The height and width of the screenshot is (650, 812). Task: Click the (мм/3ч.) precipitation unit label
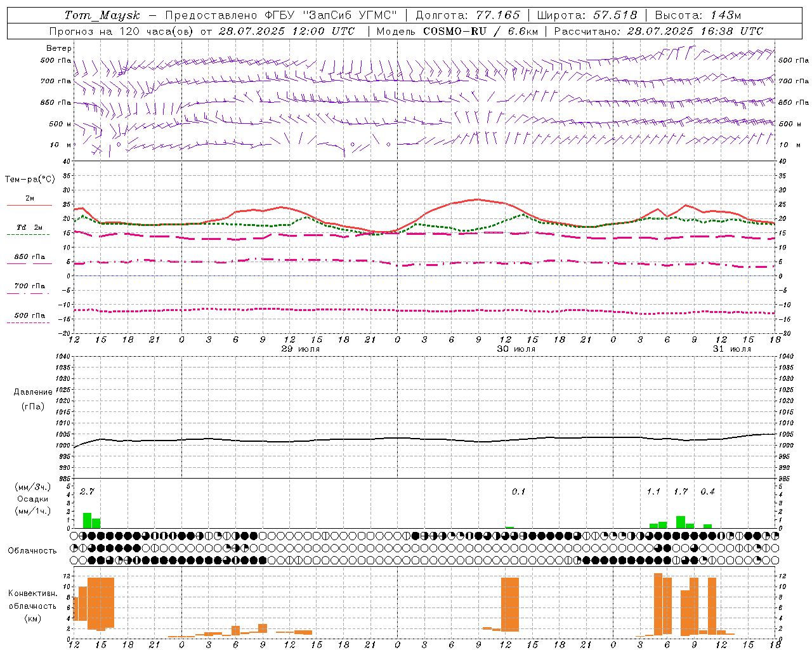pos(33,487)
